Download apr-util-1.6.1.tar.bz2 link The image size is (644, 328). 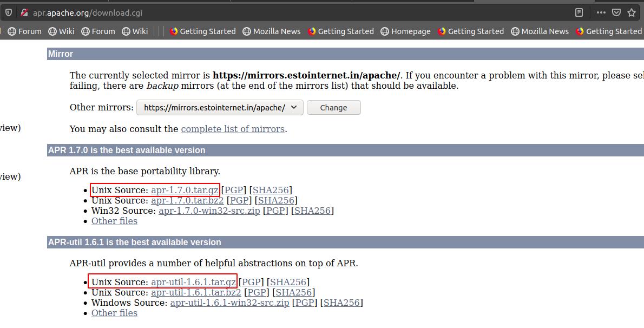click(x=196, y=293)
